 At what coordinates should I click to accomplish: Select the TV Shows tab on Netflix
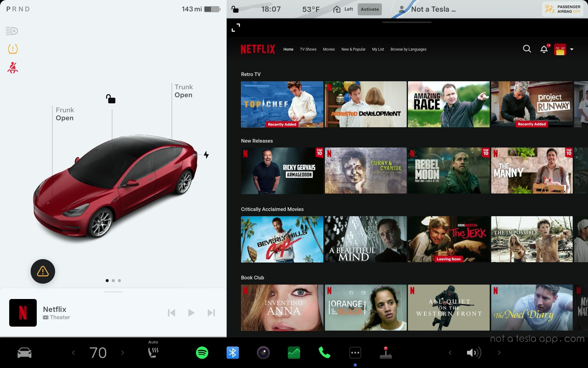308,49
